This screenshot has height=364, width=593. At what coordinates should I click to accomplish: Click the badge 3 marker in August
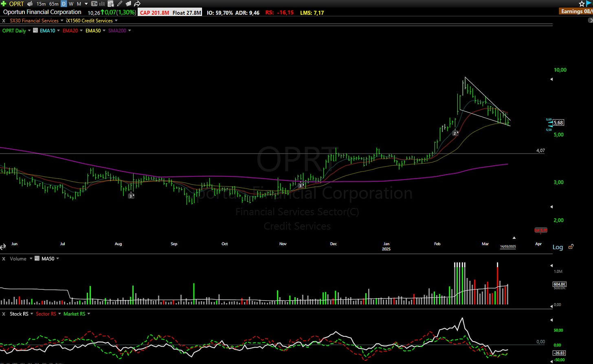tap(131, 196)
